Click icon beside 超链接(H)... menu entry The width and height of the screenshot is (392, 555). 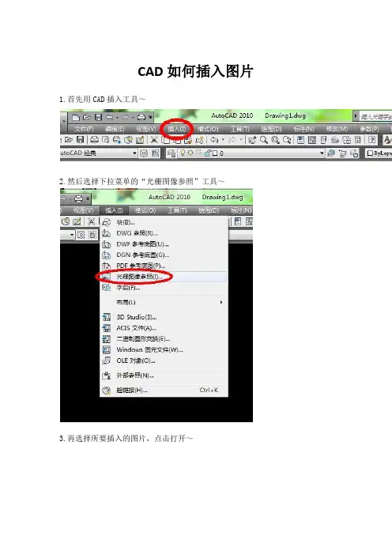point(106,391)
